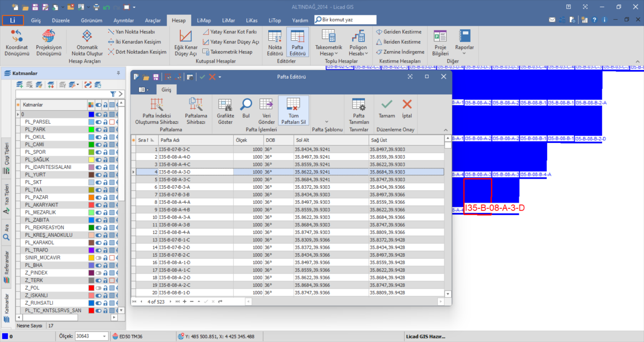Open Raporlar dropdown
This screenshot has width=644, height=342.
[x=464, y=43]
